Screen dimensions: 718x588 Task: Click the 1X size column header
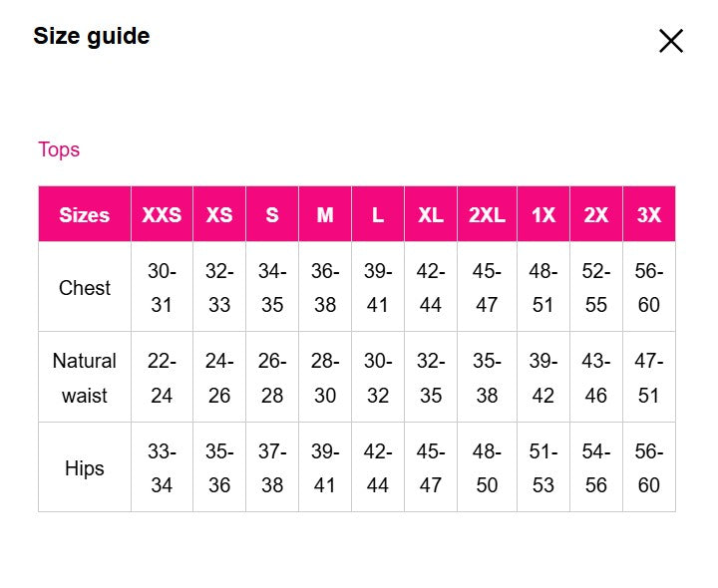(x=543, y=214)
